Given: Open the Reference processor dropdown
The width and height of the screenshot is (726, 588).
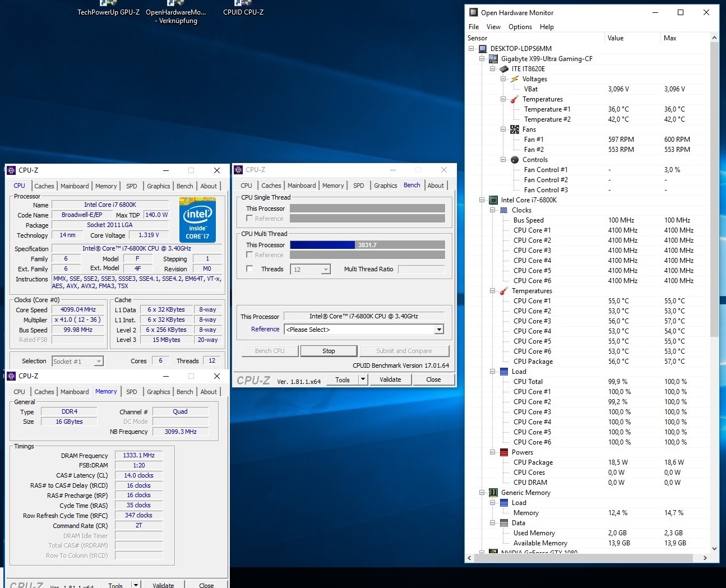Looking at the screenshot, I should click(439, 330).
